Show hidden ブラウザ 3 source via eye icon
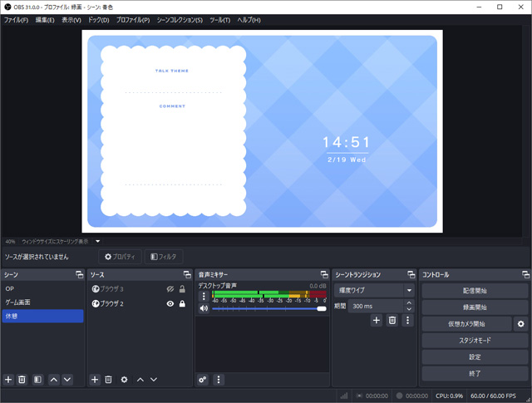This screenshot has width=532, height=403. click(x=170, y=289)
